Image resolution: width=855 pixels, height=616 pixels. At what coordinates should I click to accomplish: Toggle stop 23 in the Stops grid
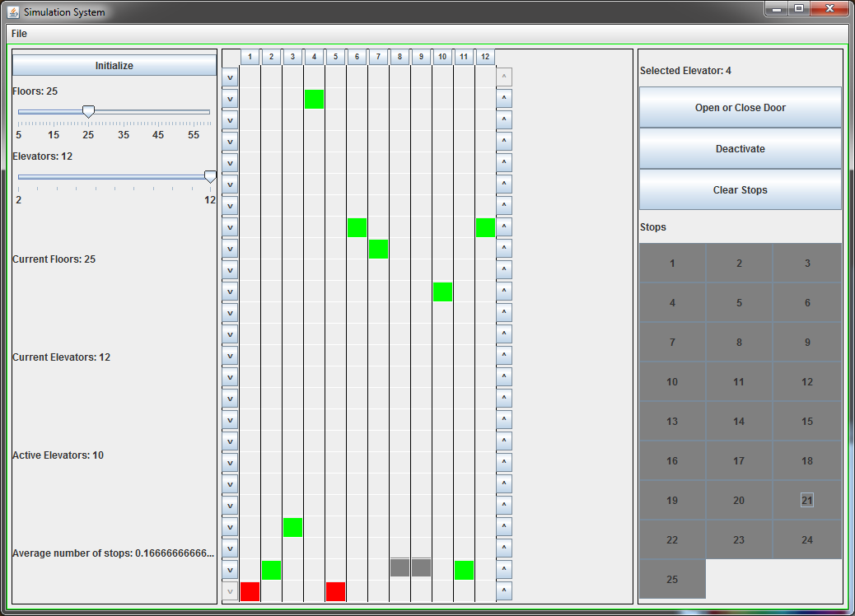(739, 539)
